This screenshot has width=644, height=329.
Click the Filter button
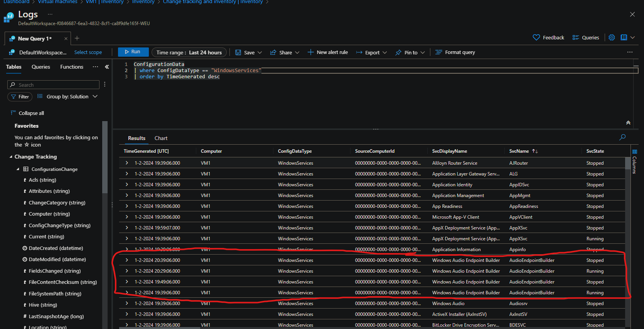coord(20,97)
